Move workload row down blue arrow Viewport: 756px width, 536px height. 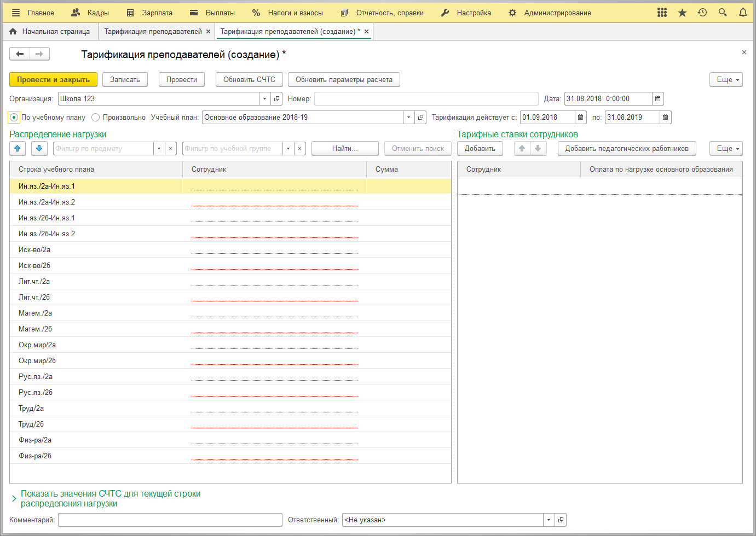point(39,148)
